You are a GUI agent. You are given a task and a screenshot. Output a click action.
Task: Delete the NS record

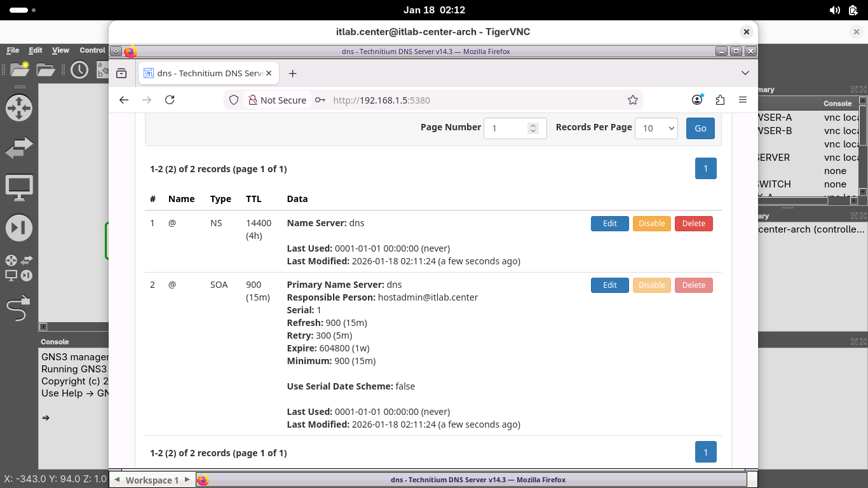click(x=693, y=224)
